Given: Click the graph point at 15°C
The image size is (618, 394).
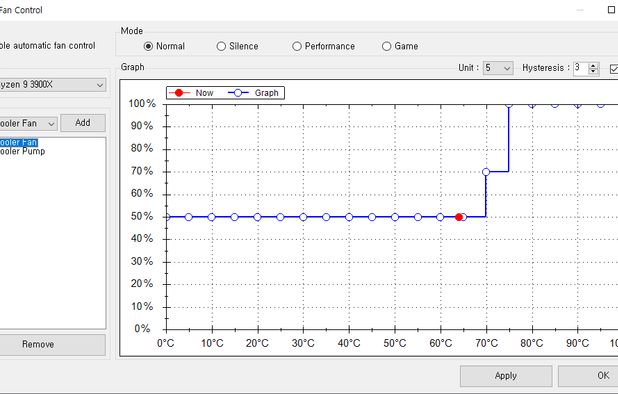Looking at the screenshot, I should [x=235, y=217].
